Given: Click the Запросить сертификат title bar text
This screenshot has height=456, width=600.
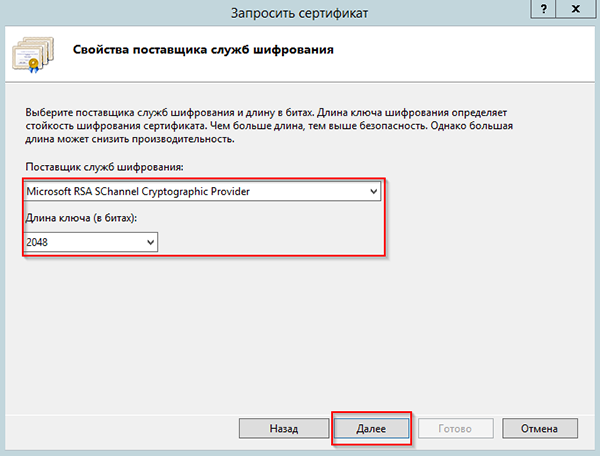Looking at the screenshot, I should coord(299,10).
